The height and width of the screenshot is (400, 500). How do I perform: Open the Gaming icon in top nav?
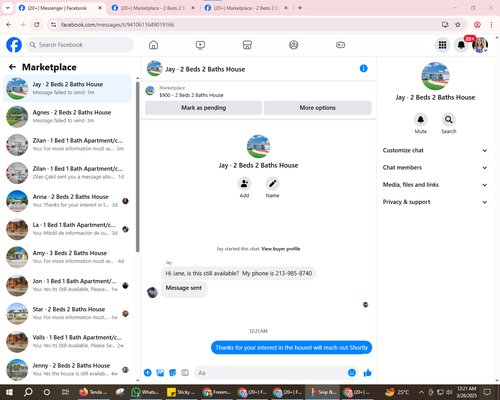tap(340, 45)
